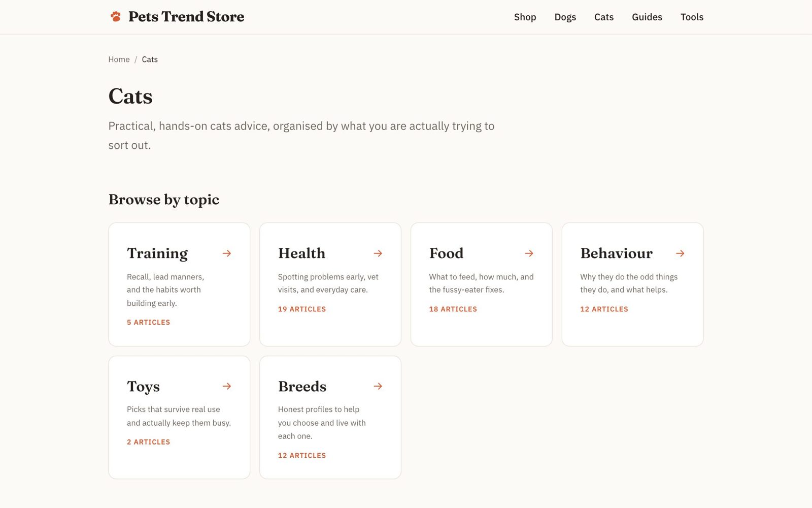Click the arrow icon on Training card
Screen dimensions: 812x508
click(227, 253)
